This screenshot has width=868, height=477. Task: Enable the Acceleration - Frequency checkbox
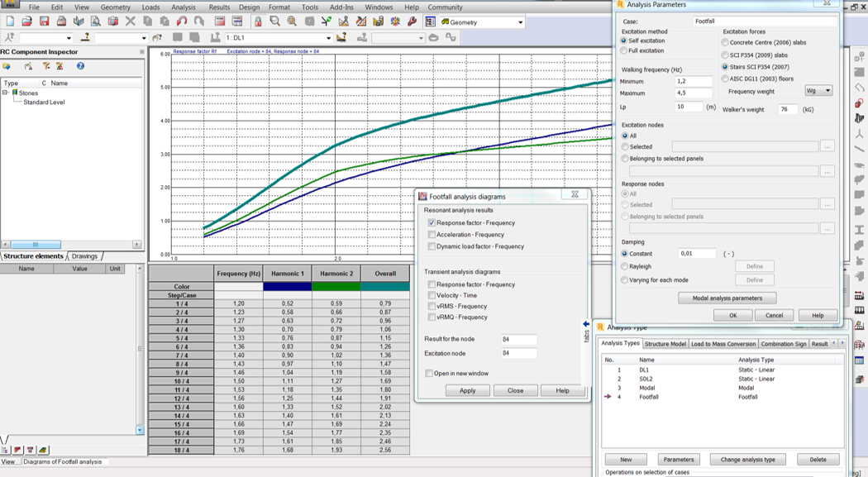pos(432,235)
